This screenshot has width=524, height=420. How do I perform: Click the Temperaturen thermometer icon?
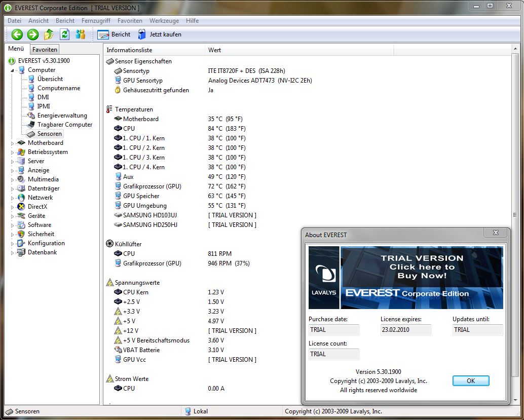[x=109, y=109]
